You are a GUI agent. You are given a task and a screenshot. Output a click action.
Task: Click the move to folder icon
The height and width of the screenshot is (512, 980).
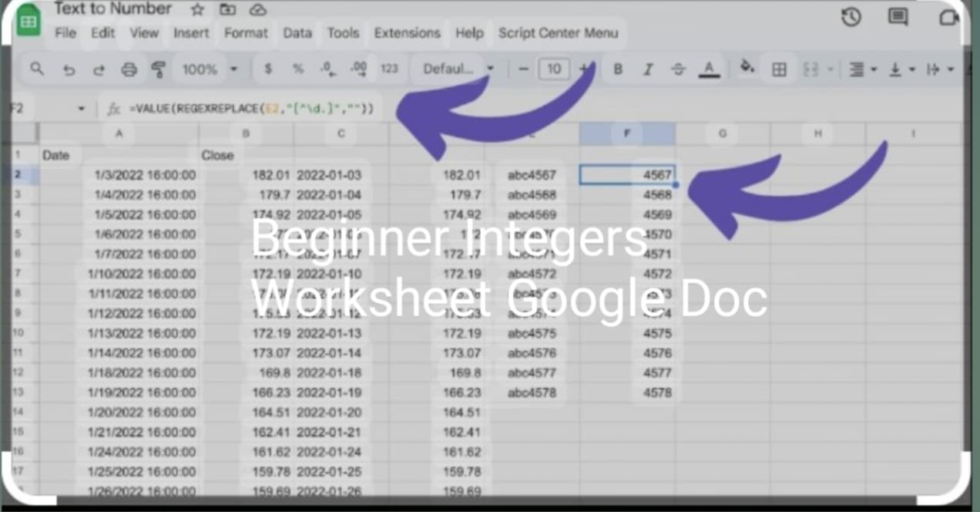tap(227, 9)
